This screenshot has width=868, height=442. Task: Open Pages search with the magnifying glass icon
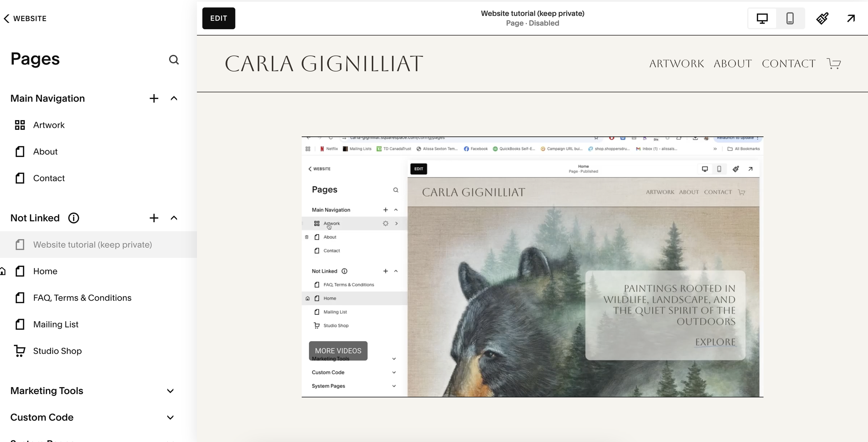174,60
